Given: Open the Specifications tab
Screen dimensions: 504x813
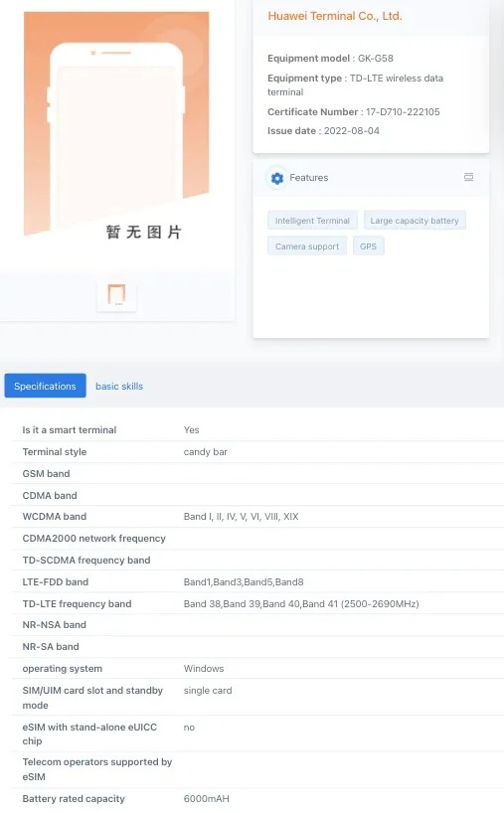Looking at the screenshot, I should click(x=45, y=386).
